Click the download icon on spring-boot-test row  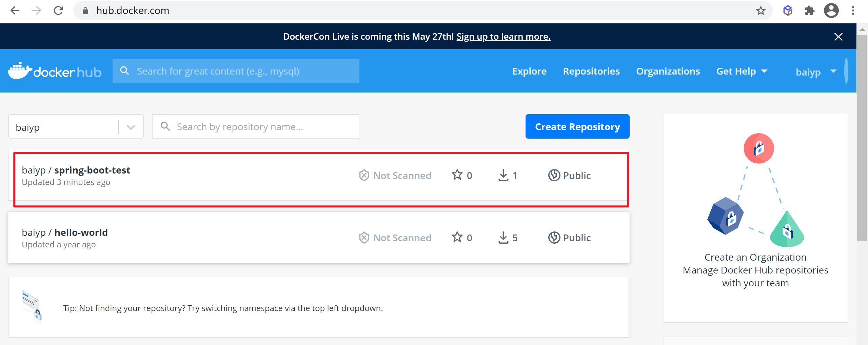coord(504,175)
